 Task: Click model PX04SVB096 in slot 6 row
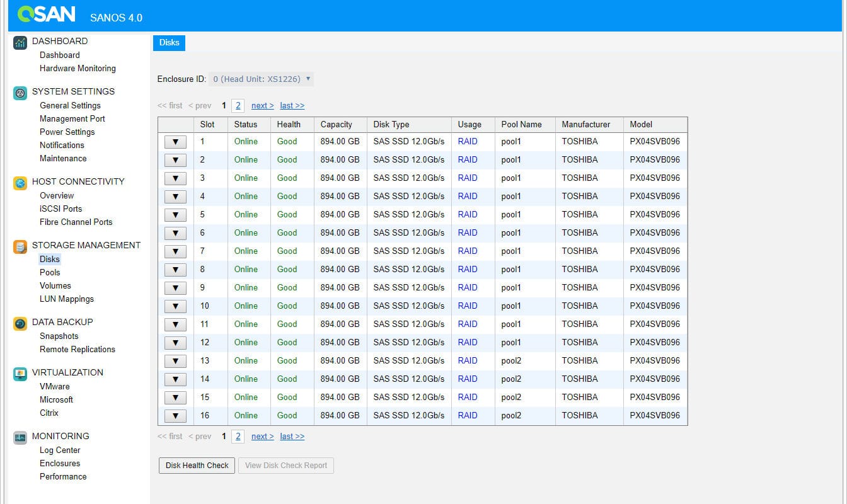655,232
